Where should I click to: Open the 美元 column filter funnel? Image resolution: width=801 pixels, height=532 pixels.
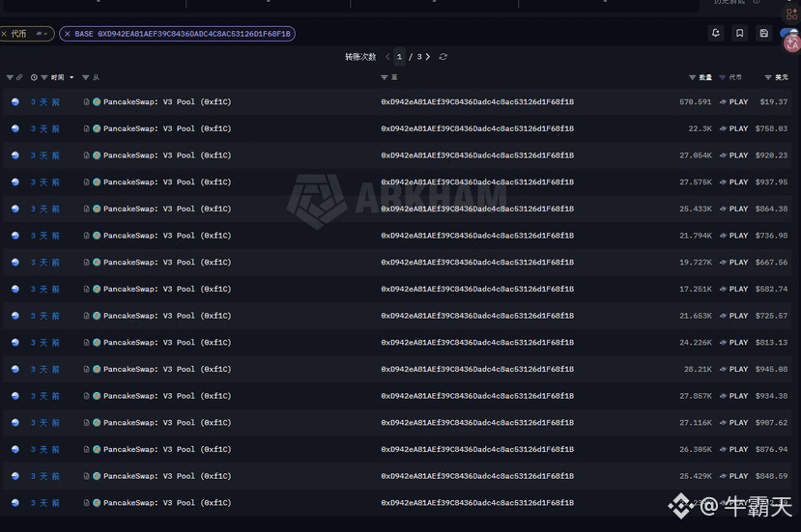point(768,77)
